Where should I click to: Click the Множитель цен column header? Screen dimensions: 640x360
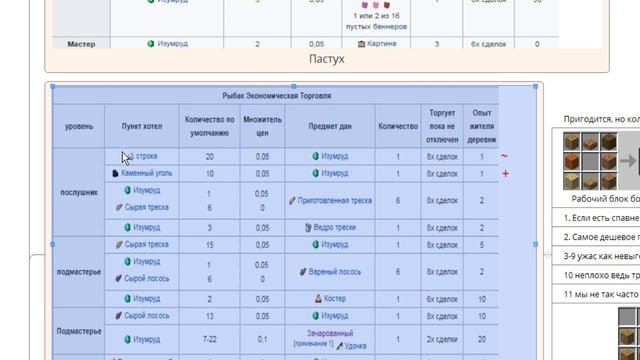(262, 127)
